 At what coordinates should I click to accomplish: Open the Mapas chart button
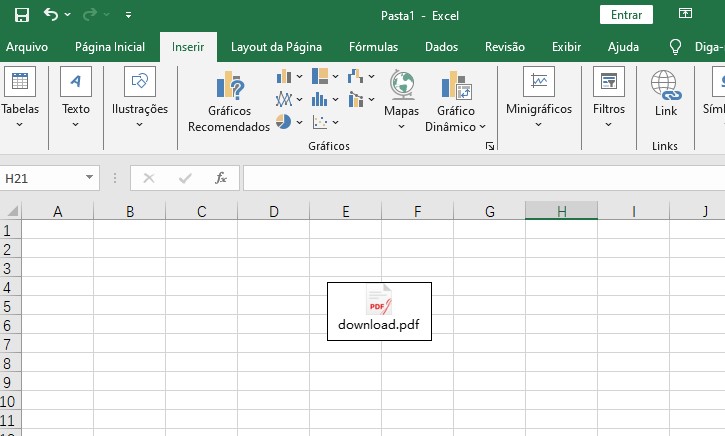401,99
